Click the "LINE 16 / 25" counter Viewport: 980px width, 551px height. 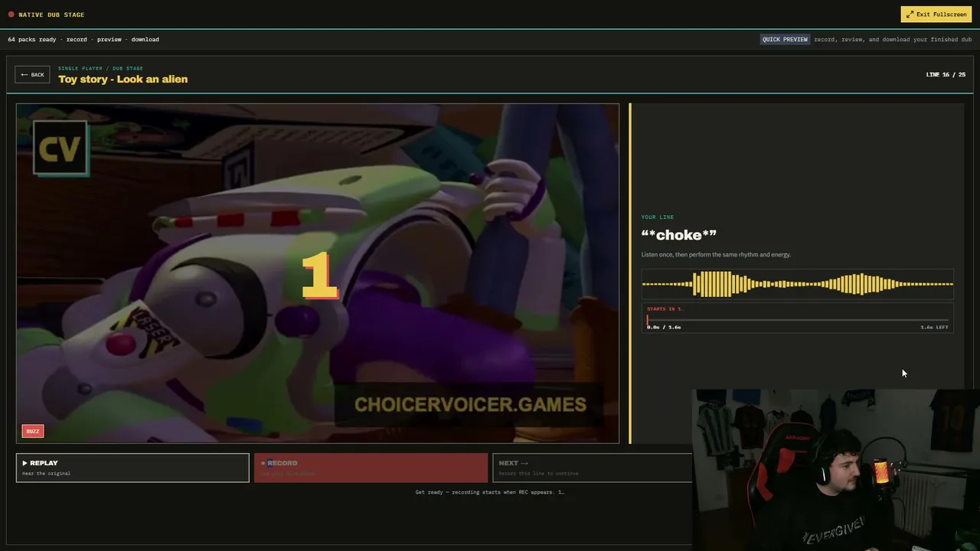tap(946, 74)
